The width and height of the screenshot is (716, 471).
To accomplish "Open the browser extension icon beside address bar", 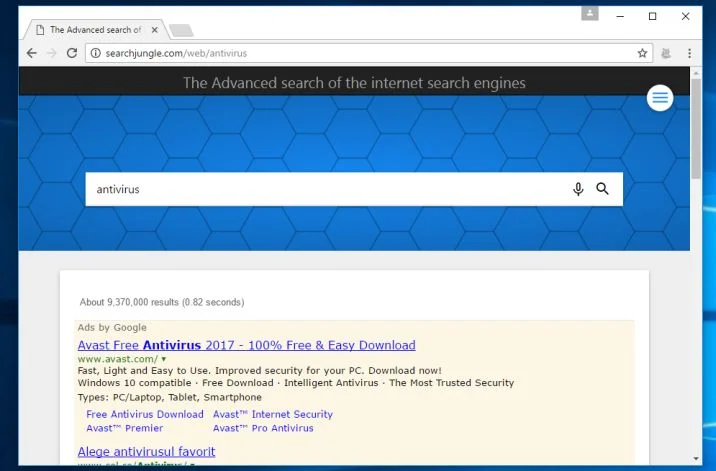I will (666, 53).
